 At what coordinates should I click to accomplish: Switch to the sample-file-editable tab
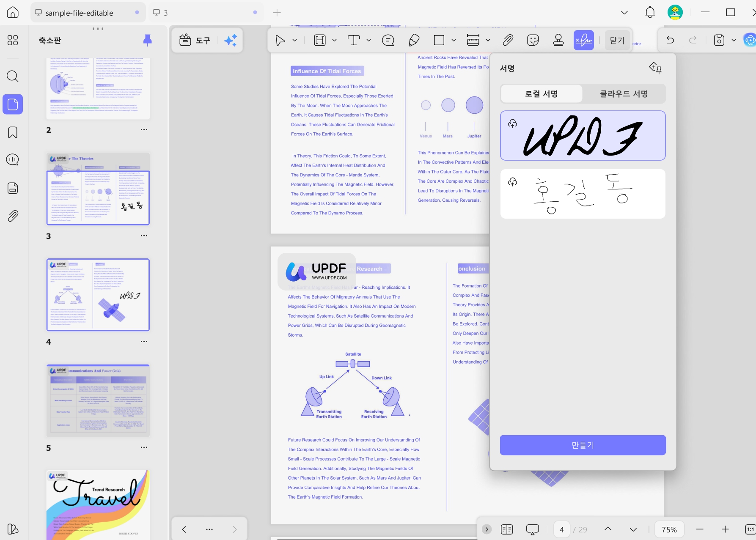click(x=88, y=13)
